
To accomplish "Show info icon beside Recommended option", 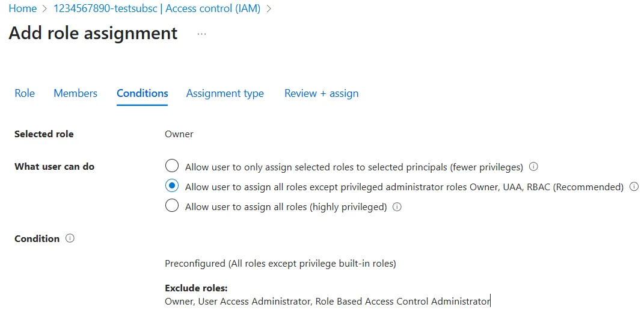I will tap(634, 187).
